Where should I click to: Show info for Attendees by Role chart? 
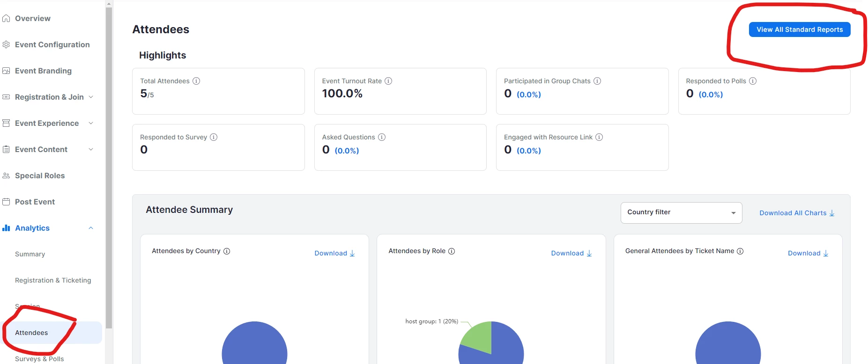452,251
